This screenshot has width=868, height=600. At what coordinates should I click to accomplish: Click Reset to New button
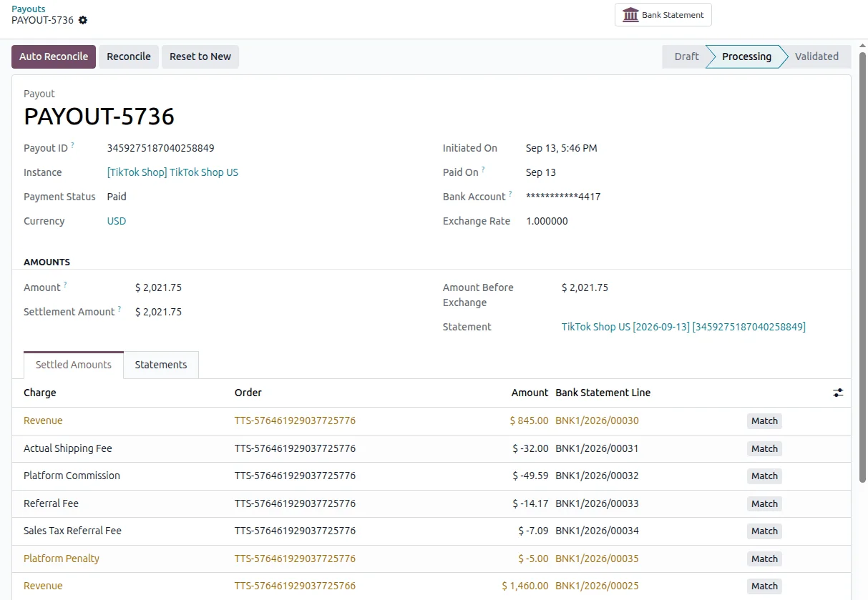(x=200, y=56)
